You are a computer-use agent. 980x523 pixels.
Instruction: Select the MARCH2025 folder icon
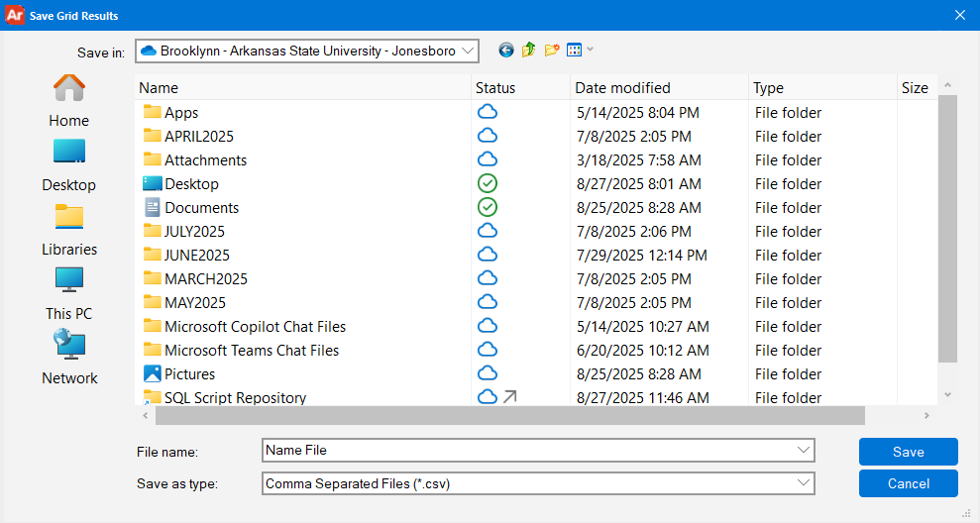click(152, 278)
